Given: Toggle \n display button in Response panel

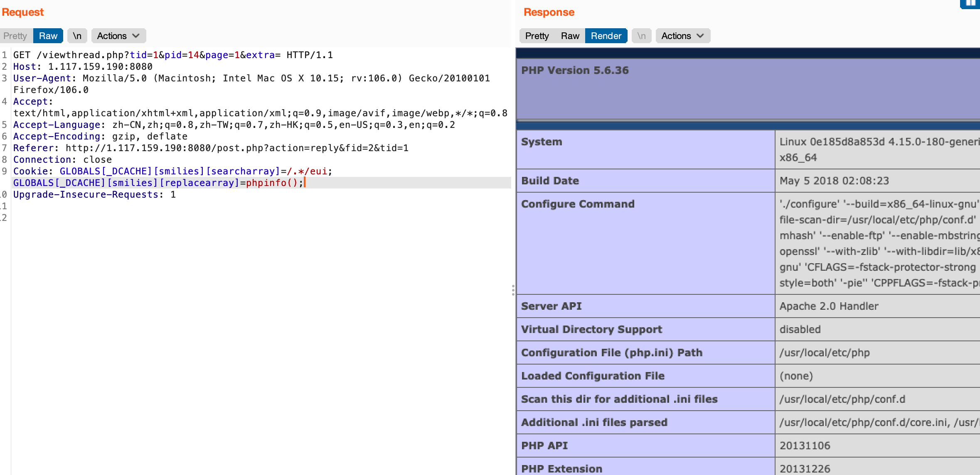Looking at the screenshot, I should tap(641, 36).
